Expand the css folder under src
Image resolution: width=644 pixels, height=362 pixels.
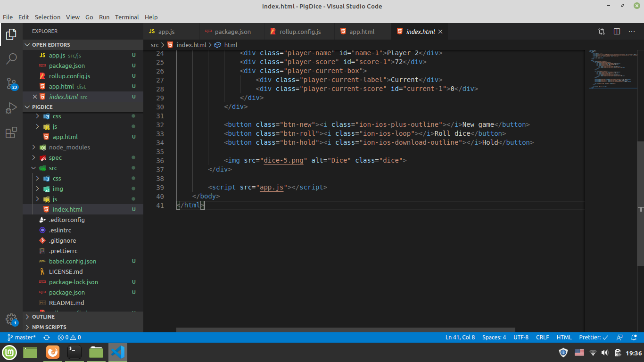(x=83, y=178)
